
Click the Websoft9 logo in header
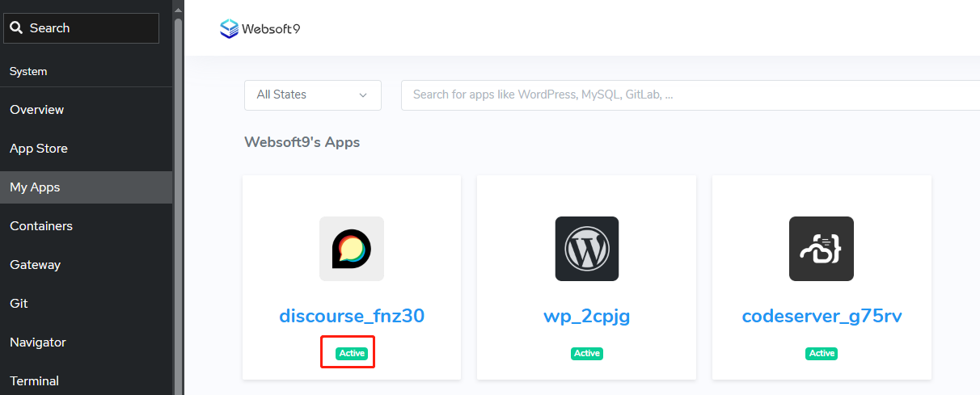pyautogui.click(x=260, y=29)
